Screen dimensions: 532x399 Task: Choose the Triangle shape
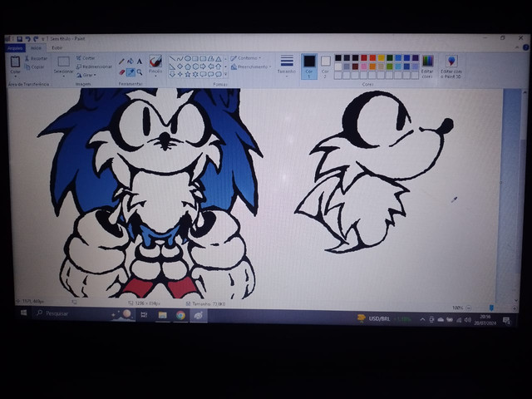pyautogui.click(x=219, y=59)
